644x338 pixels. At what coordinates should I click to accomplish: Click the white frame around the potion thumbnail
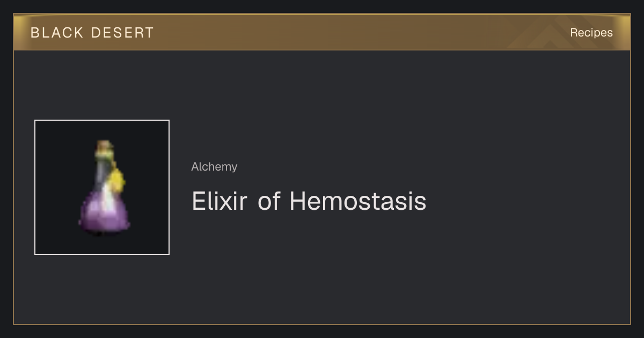point(102,121)
